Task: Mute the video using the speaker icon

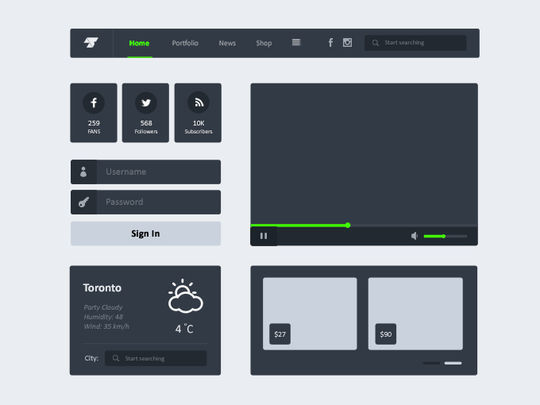Action: [x=414, y=236]
